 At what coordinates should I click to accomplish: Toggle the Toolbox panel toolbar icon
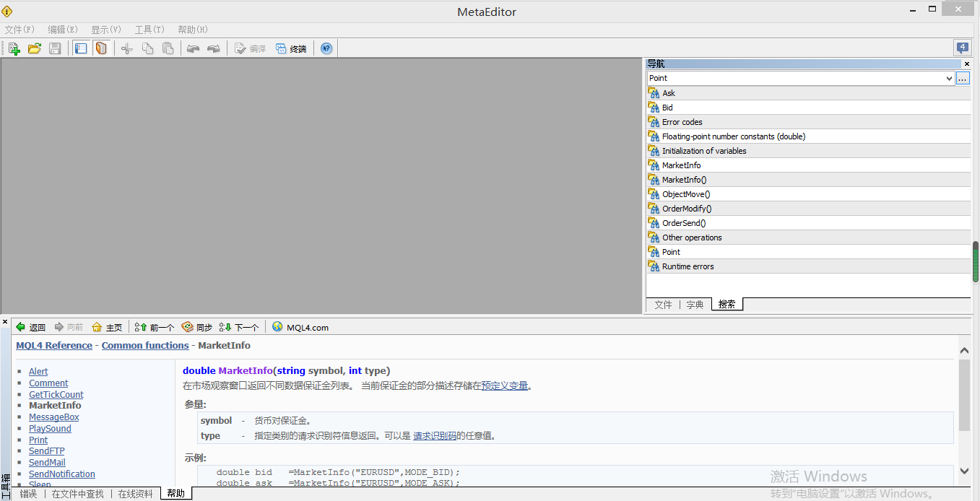[101, 48]
